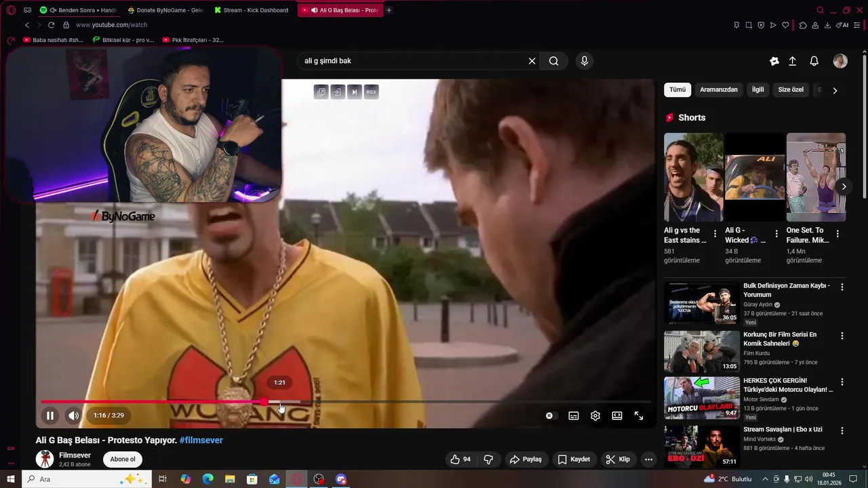Select the Tümü filter chip
This screenshot has height=488, width=868.
(x=677, y=89)
